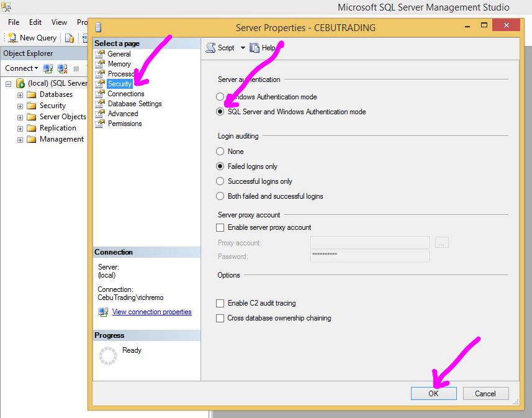Select Windows Authentication mode radio button
Image resolution: width=532 pixels, height=418 pixels.
click(220, 97)
